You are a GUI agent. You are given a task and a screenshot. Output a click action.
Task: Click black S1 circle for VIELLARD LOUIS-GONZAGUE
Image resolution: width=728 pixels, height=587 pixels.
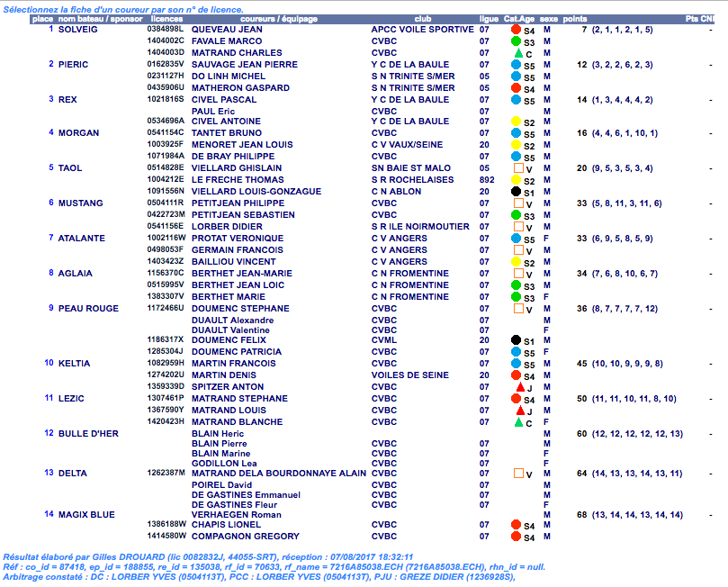click(517, 192)
